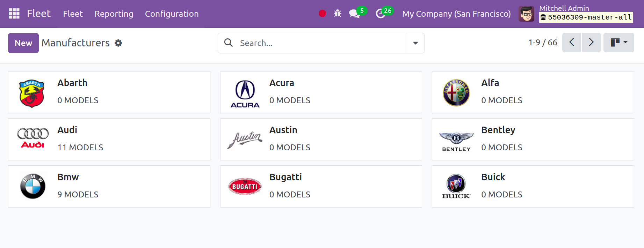This screenshot has width=644, height=248.
Task: Click the Abarth scorpion logo
Action: [x=32, y=93]
